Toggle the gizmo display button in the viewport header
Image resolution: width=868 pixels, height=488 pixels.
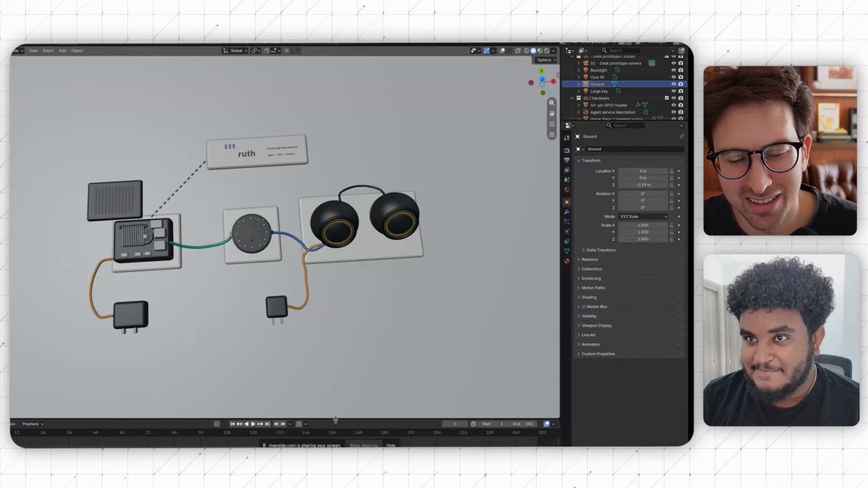[486, 51]
